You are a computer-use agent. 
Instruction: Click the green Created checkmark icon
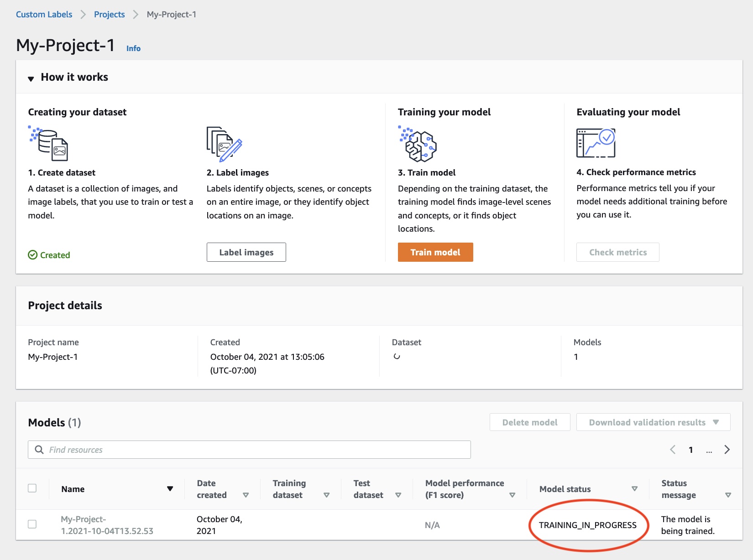click(32, 254)
